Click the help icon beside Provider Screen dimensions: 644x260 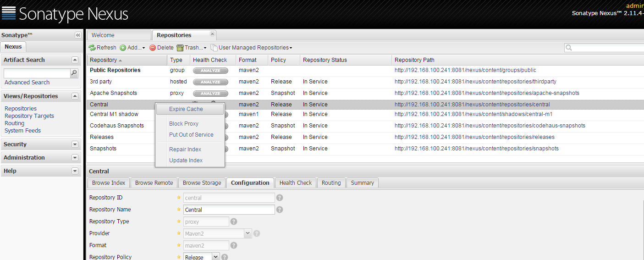click(x=257, y=233)
